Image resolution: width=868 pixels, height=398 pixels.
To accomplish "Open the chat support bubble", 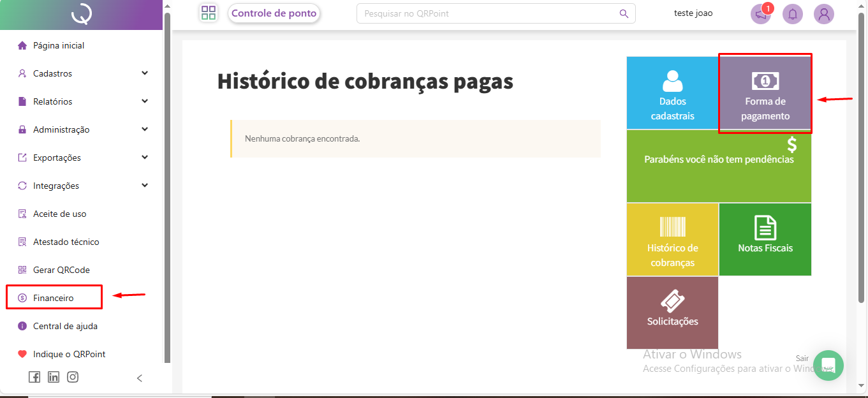I will 828,365.
